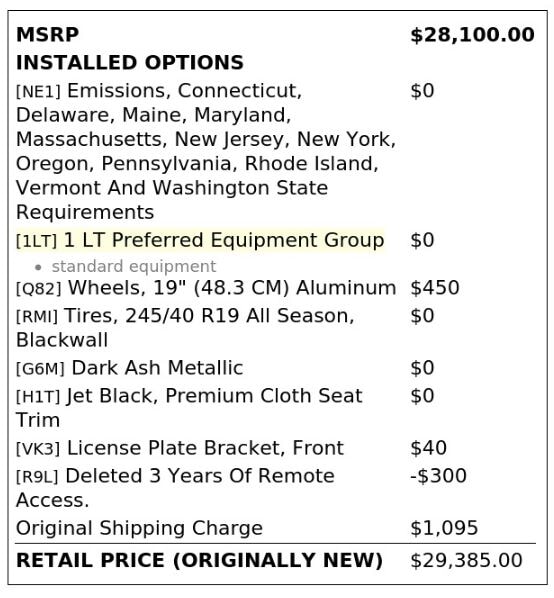Image resolution: width=554 pixels, height=598 pixels.
Task: Click the -$300 remote access credit
Action: point(438,476)
